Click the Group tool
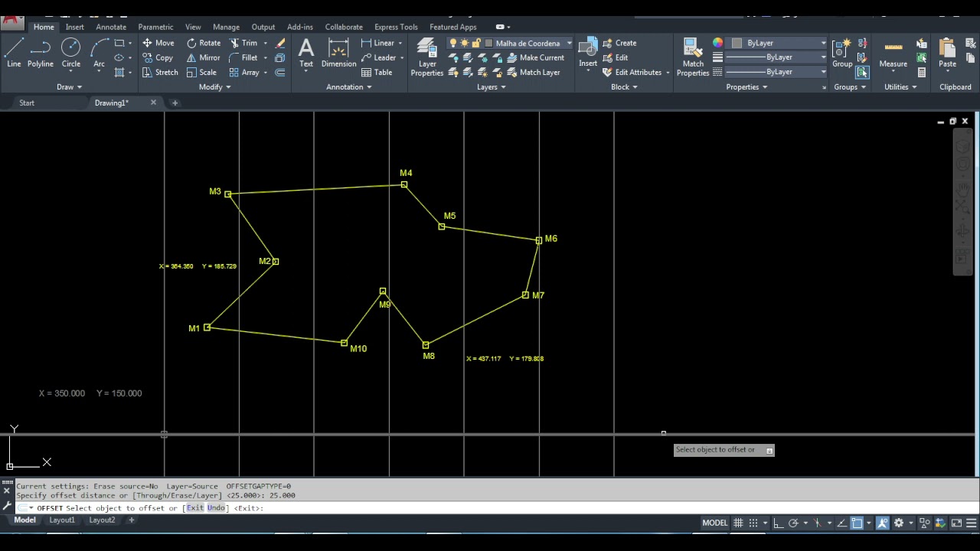 tap(842, 54)
